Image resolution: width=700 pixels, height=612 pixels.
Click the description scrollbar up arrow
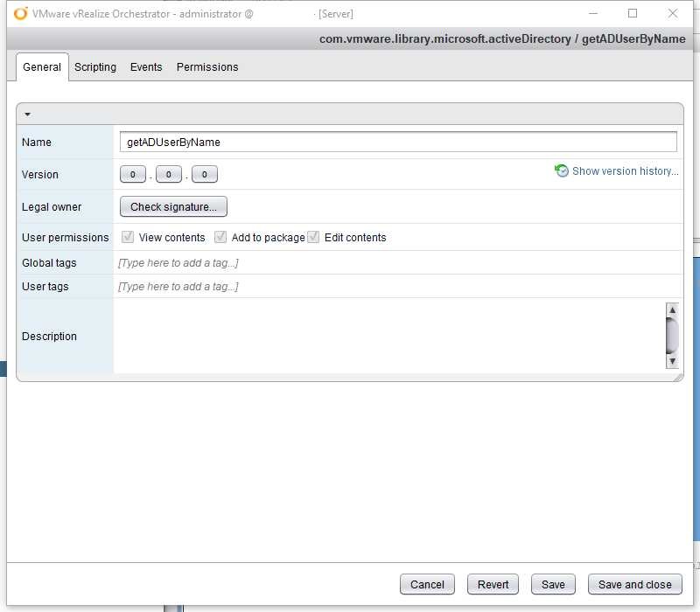click(672, 309)
